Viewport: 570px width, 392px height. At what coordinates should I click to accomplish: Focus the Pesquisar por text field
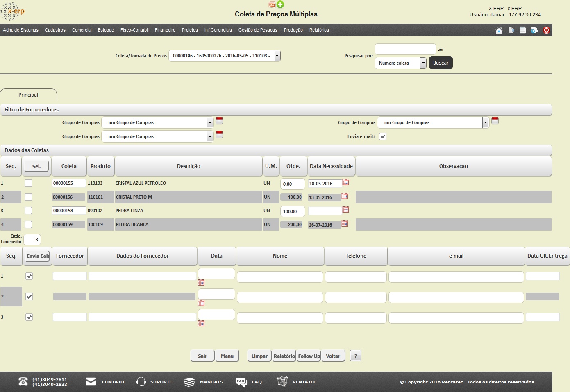tap(405, 49)
